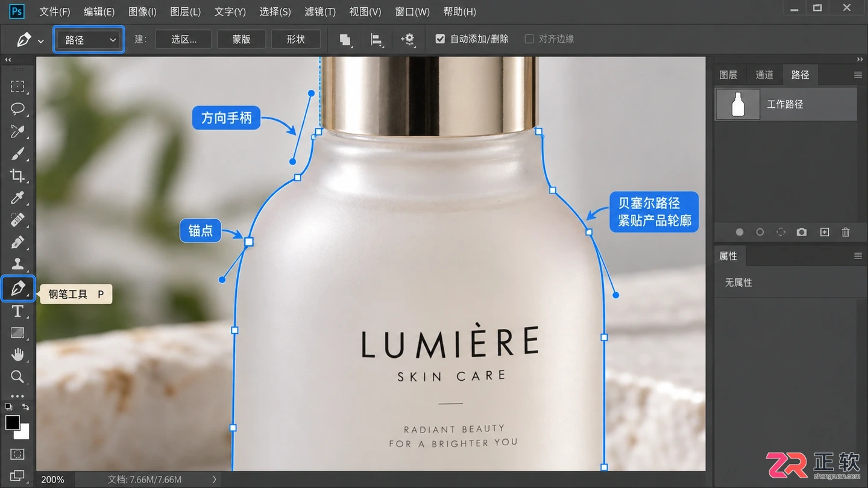Open path operations in options bar
Screen dimensions: 868x488
tap(345, 40)
